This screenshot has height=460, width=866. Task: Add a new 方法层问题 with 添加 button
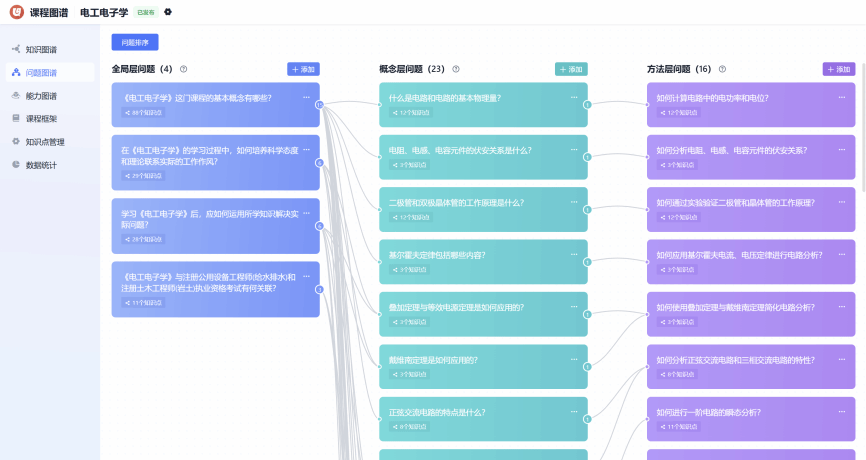click(x=839, y=69)
